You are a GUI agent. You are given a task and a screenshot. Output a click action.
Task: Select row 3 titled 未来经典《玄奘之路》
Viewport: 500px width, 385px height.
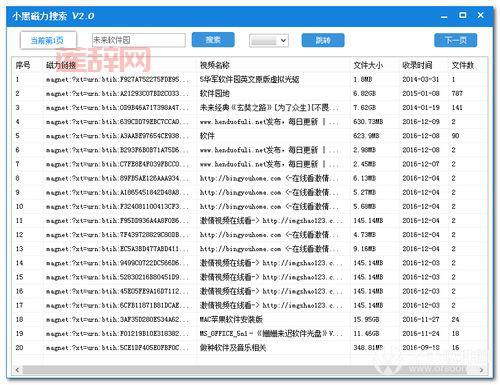tap(269, 108)
